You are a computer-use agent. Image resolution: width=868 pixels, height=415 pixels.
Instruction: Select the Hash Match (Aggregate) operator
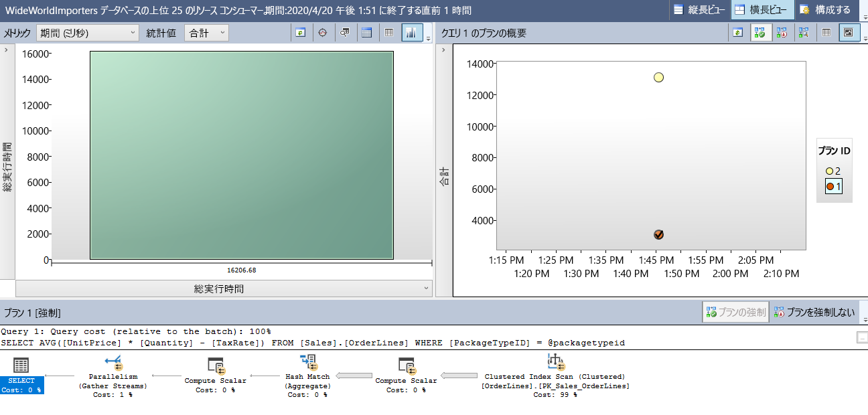[x=307, y=377]
